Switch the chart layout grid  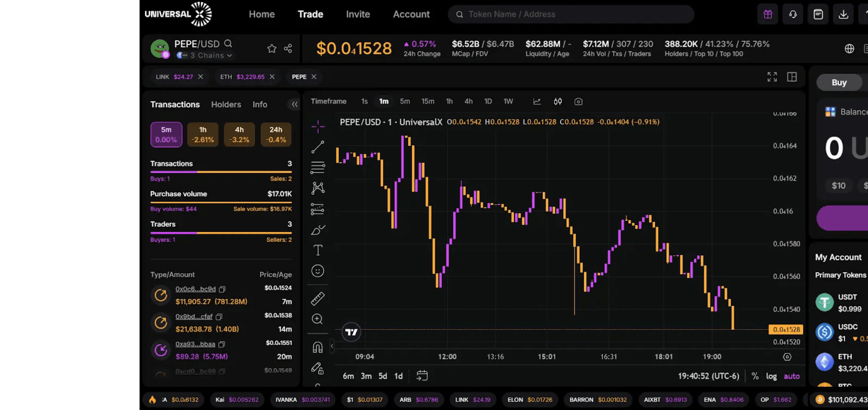click(x=792, y=77)
